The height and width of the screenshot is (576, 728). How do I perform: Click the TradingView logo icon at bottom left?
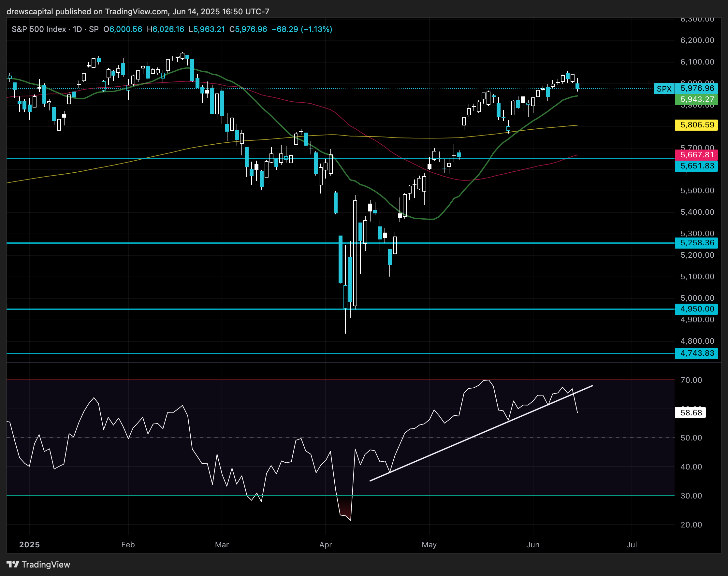click(13, 564)
